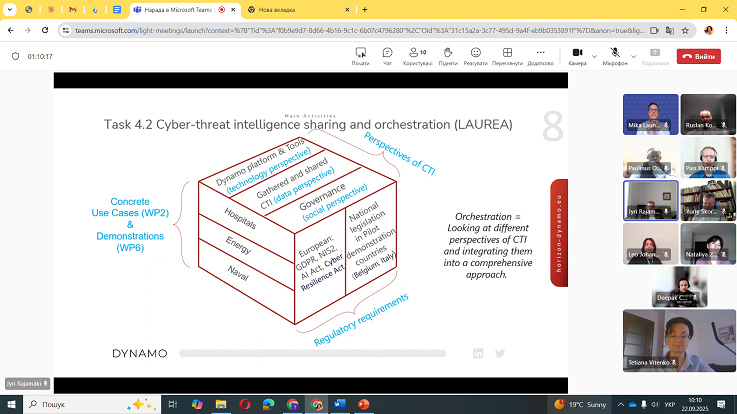Open the Chat panel in Teams
Image resolution: width=737 pixels, height=414 pixels.
(x=387, y=55)
